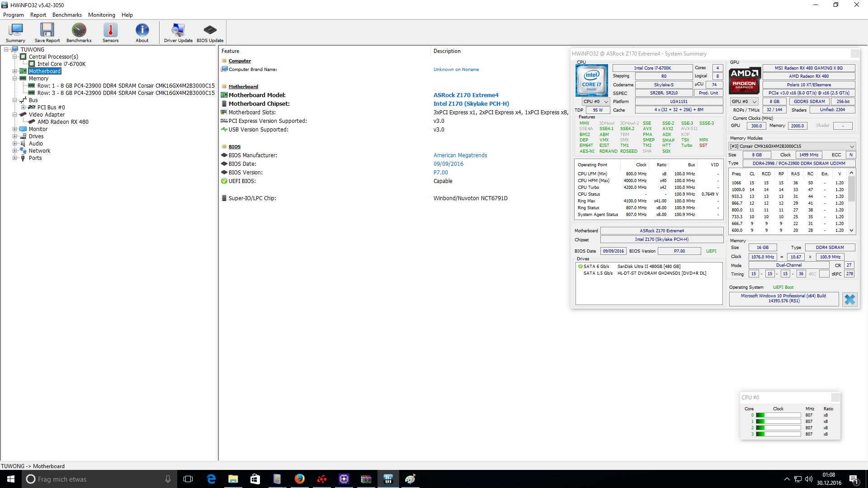Select AMD Radeon RX 480 tree item
This screenshot has height=488, width=868.
click(63, 122)
